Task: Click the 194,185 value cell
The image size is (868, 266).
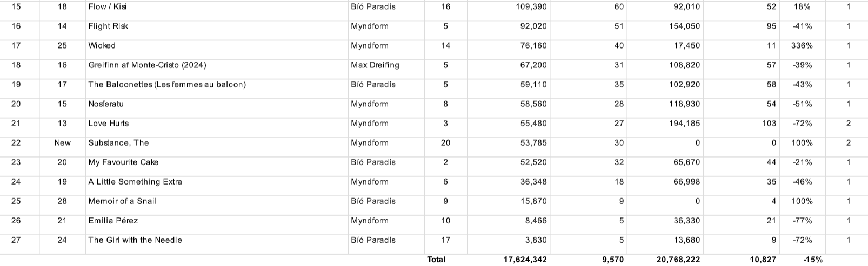Action: 684,124
